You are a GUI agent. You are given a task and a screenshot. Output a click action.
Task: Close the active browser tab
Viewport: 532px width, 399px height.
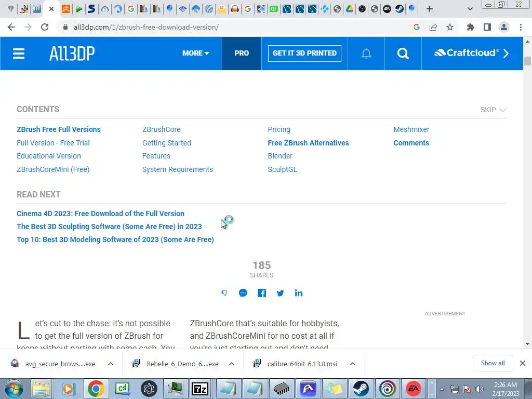[x=51, y=9]
